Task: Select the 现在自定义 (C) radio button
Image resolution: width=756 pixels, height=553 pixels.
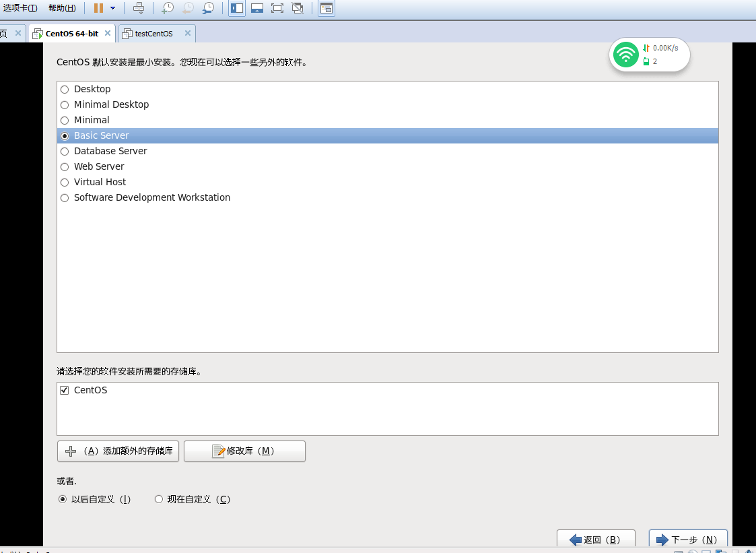Action: pos(159,499)
